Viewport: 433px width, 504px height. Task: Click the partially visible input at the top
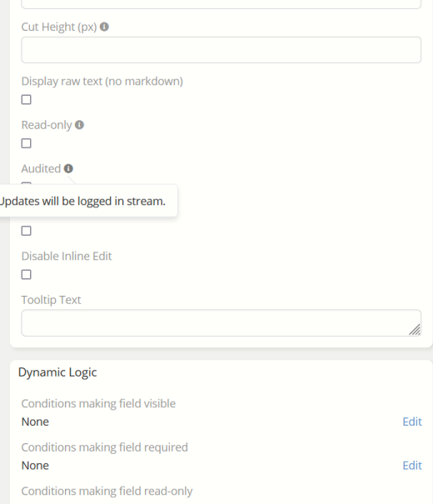pos(221,4)
